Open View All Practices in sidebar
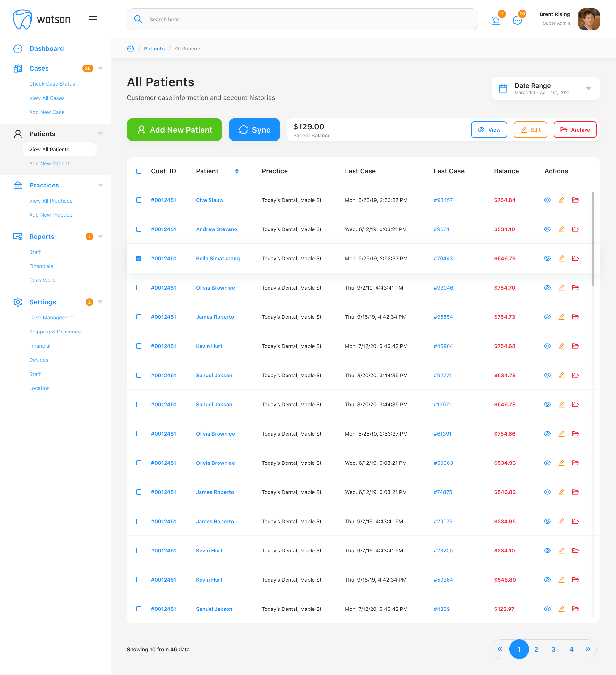The image size is (616, 675). (x=50, y=201)
